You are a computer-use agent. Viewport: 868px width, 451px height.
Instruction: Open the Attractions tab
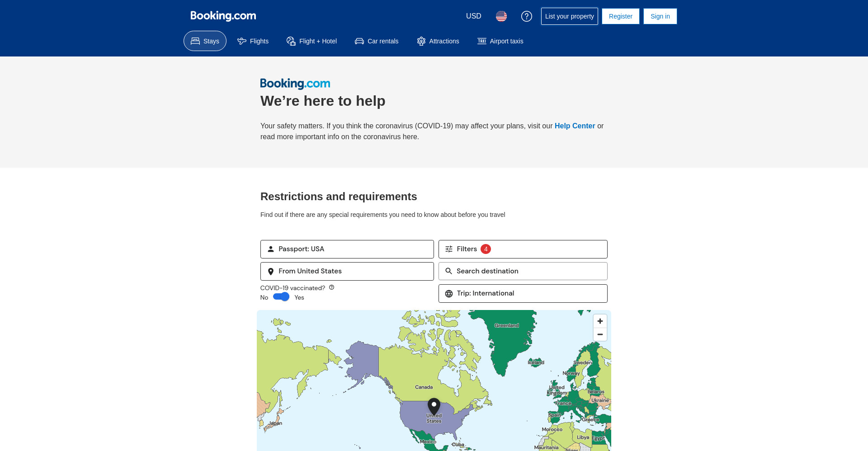click(x=438, y=41)
